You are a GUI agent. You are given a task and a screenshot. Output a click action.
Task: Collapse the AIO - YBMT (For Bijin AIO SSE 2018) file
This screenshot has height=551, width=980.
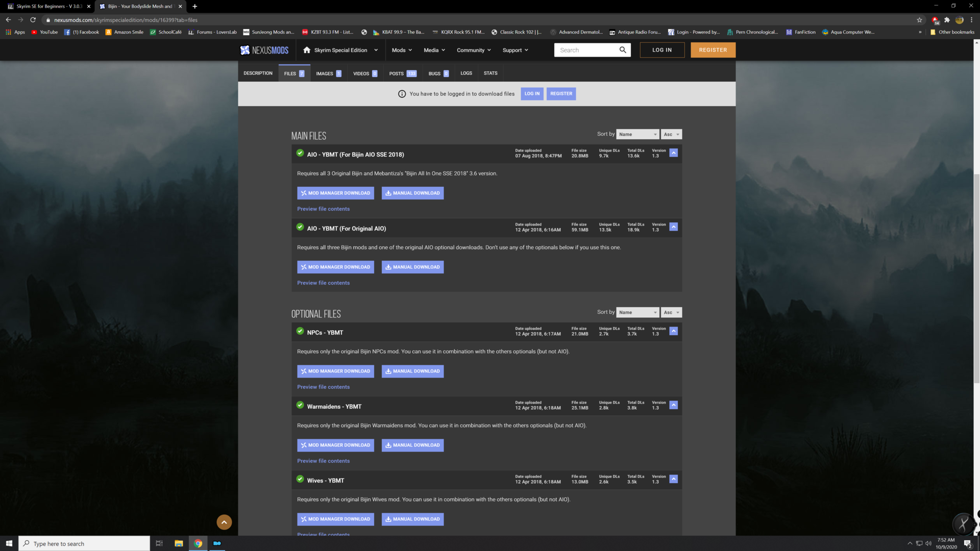(674, 153)
